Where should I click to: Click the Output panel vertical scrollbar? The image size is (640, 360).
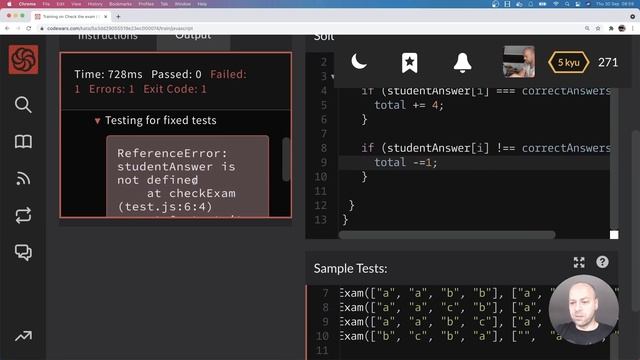(x=286, y=159)
